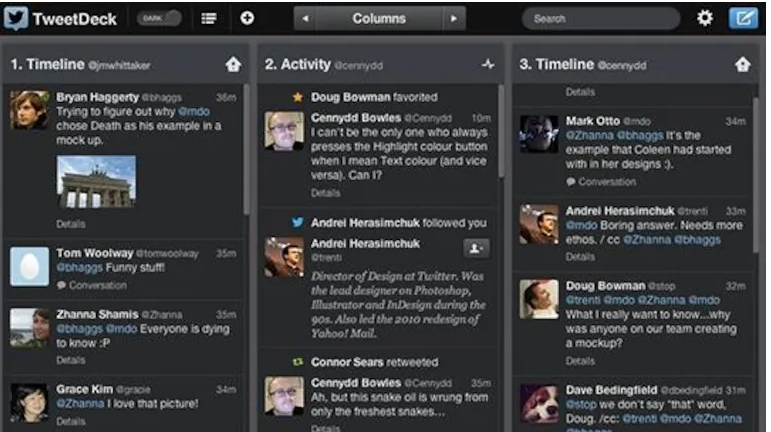771x432 pixels.
Task: Open Mark Otto's avatar
Action: pyautogui.click(x=539, y=134)
